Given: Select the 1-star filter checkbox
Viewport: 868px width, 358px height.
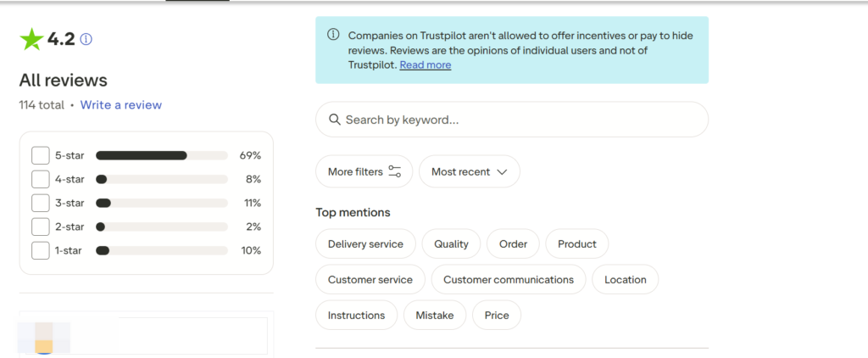Looking at the screenshot, I should coord(41,250).
